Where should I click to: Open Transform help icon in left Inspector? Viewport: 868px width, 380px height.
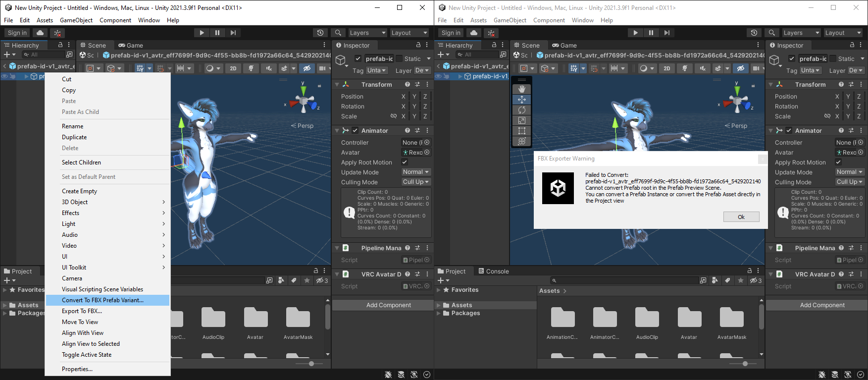coord(408,84)
